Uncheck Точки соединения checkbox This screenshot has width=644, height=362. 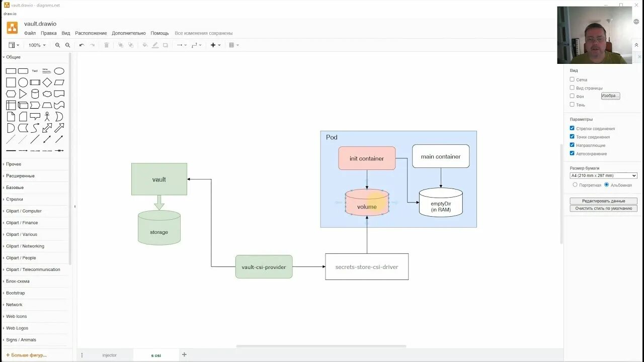coord(572,136)
